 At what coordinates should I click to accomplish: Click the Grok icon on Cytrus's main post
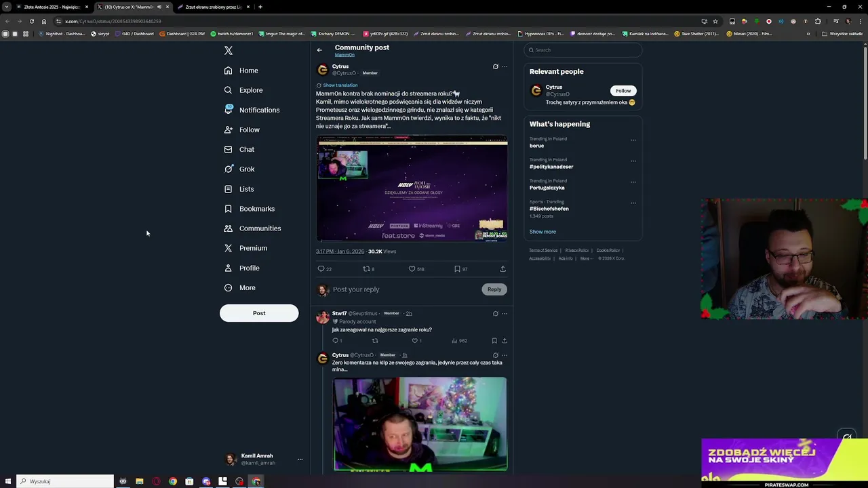[495, 66]
